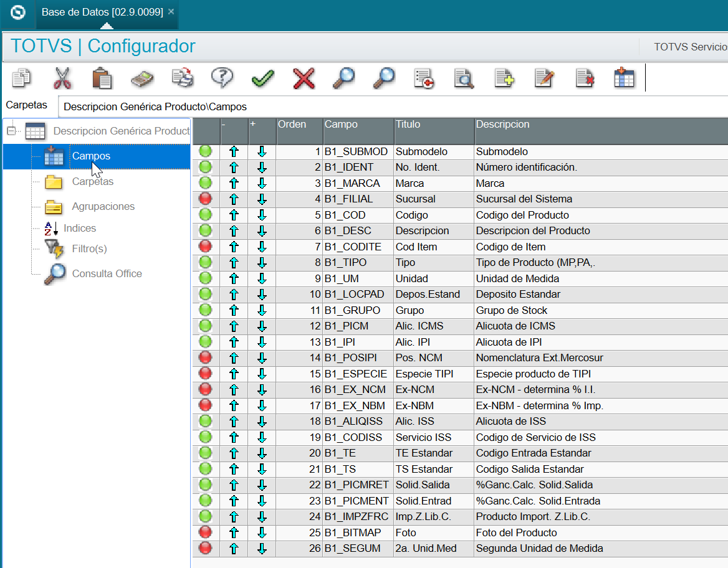Open the Agrupaciones tree item
Screen dimensions: 728x568
click(103, 207)
